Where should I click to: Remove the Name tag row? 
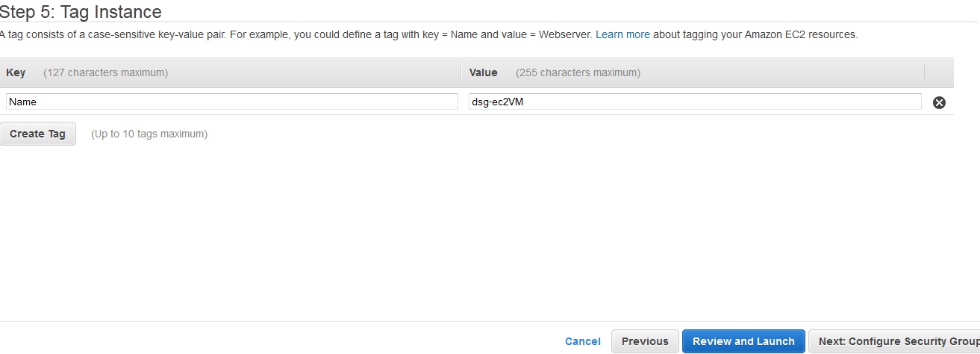pyautogui.click(x=939, y=102)
